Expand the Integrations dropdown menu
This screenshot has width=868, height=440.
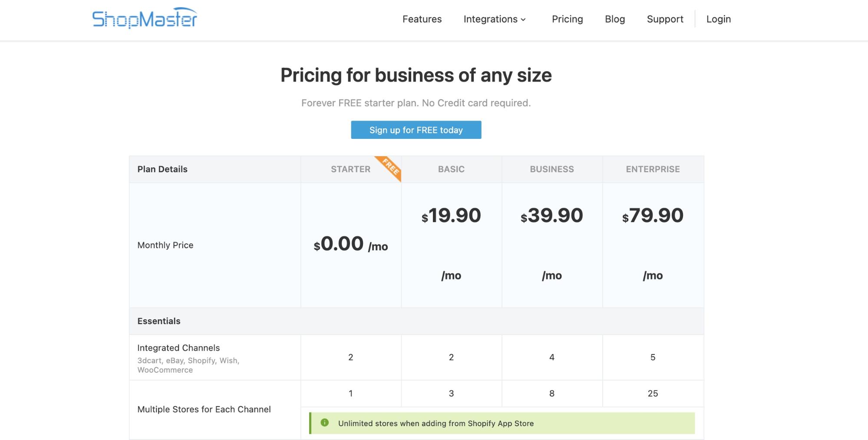pyautogui.click(x=495, y=19)
